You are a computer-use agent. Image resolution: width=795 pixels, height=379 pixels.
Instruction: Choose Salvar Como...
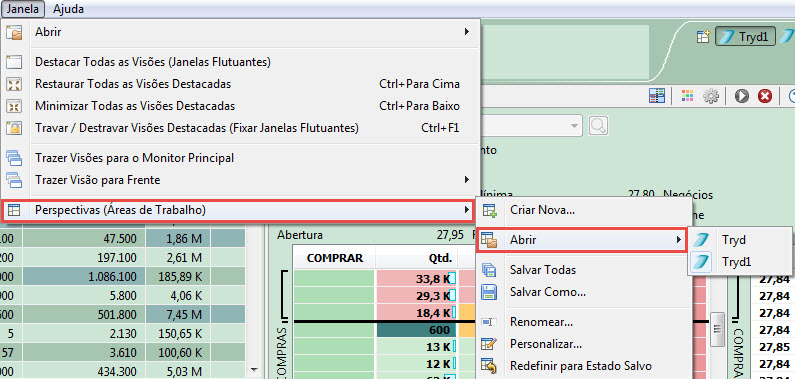tap(583, 292)
